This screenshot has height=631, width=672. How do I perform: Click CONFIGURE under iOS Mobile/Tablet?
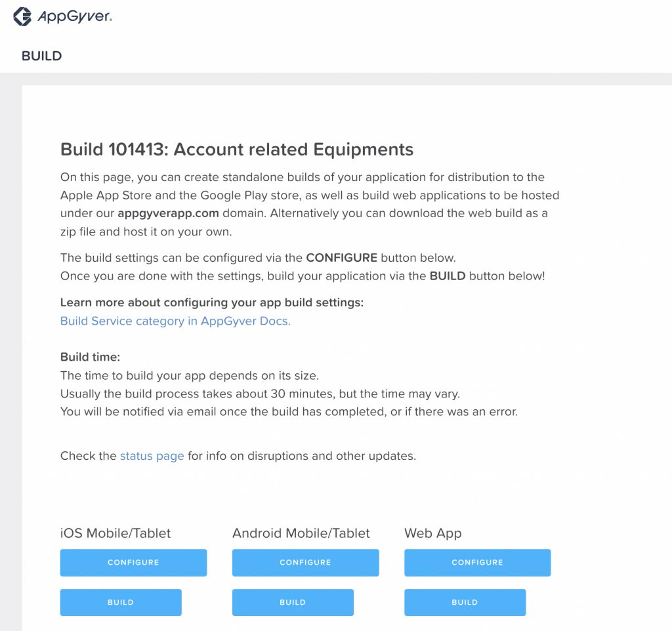click(x=133, y=563)
